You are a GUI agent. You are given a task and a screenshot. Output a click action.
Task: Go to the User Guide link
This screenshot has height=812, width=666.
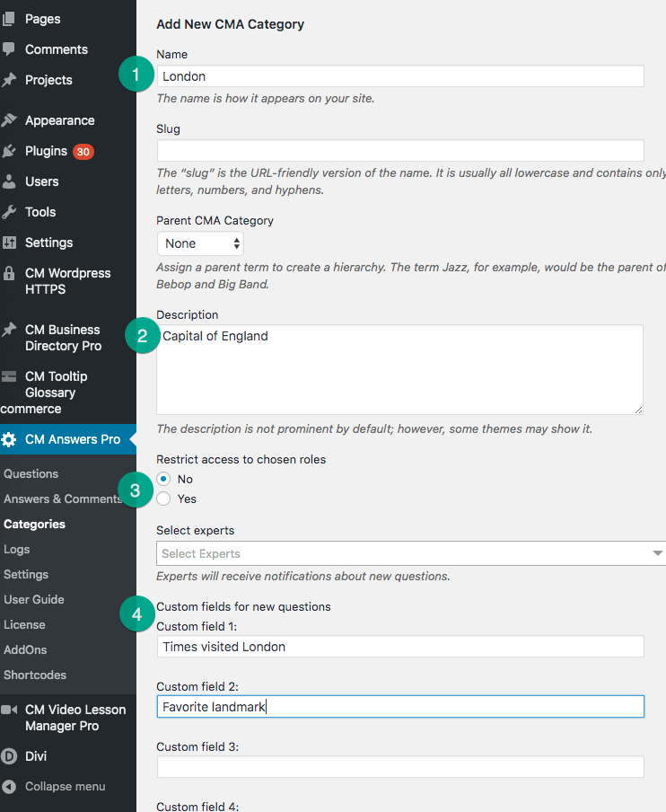[x=34, y=599]
